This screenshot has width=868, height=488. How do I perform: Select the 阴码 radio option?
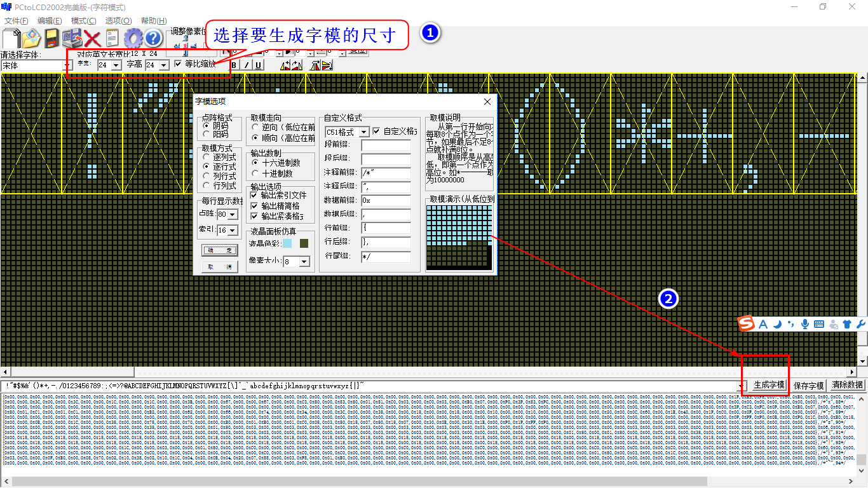click(x=206, y=126)
